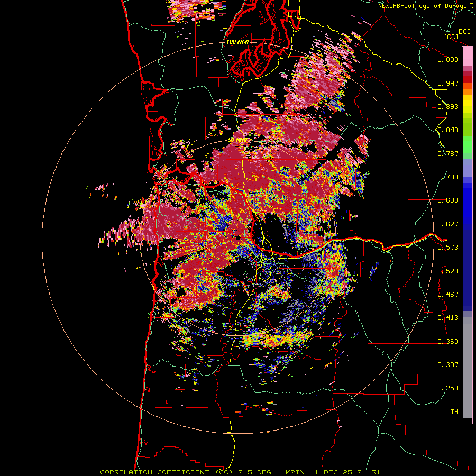Viewport: 476px width, 476px height.
Task: Click the TH label on color scale
Action: 454,412
